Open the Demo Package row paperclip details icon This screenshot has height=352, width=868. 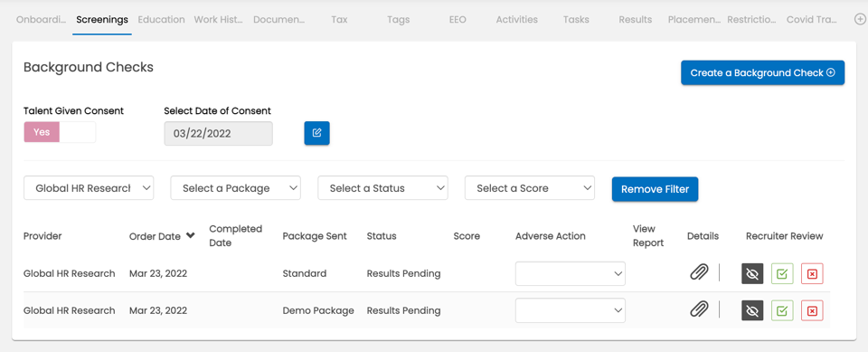pos(699,309)
